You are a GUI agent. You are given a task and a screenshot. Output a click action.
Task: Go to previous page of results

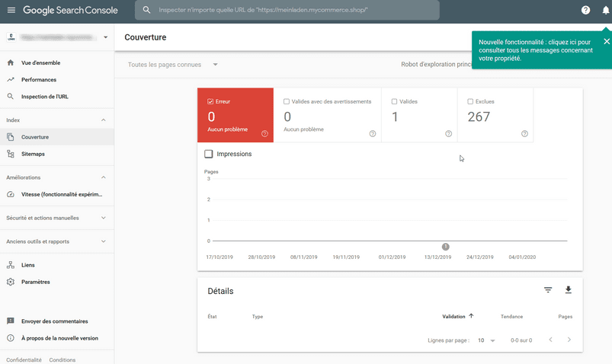550,340
